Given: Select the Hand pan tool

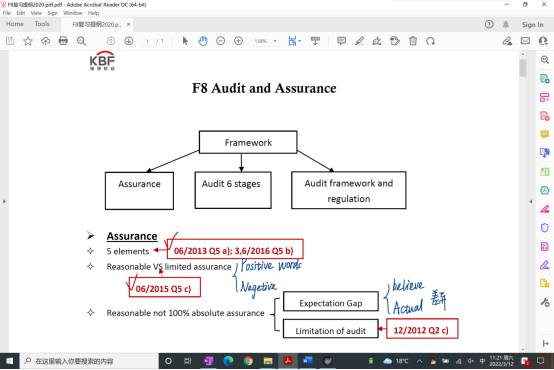Looking at the screenshot, I should (x=203, y=41).
